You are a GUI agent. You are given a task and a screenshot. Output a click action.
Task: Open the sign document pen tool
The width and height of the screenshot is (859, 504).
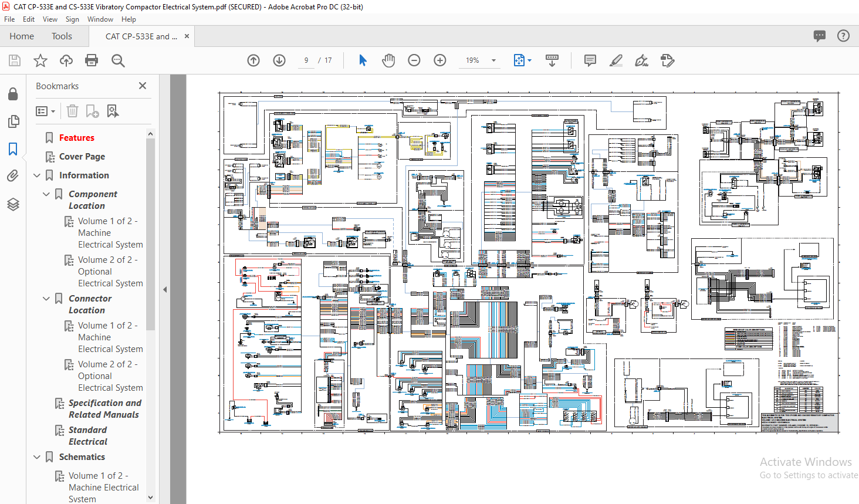tap(642, 60)
